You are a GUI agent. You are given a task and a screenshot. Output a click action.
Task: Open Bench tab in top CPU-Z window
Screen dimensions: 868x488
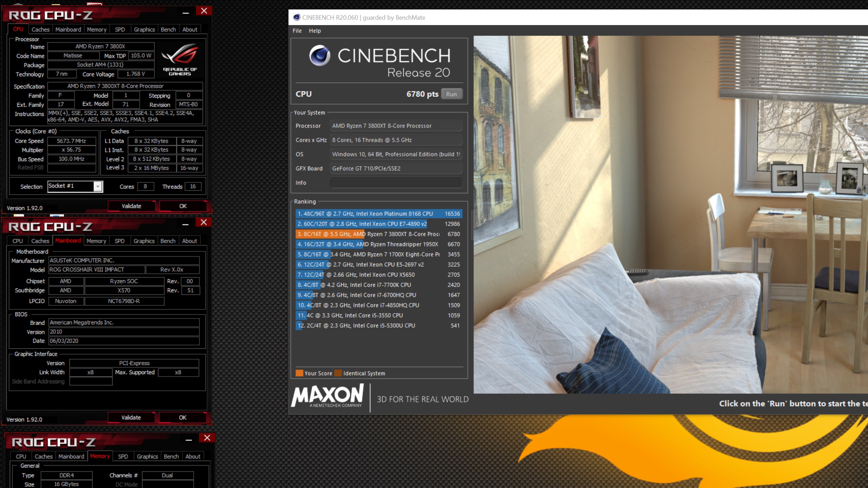click(168, 29)
